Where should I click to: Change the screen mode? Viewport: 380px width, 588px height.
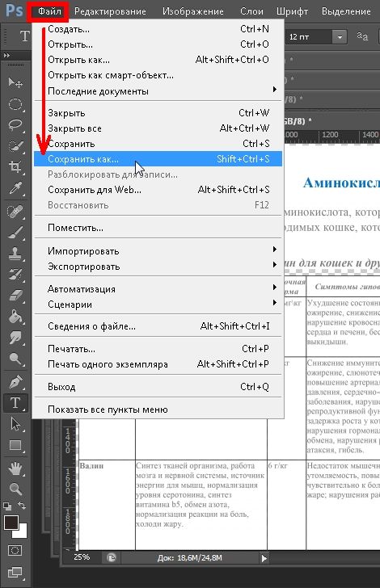[15, 572]
